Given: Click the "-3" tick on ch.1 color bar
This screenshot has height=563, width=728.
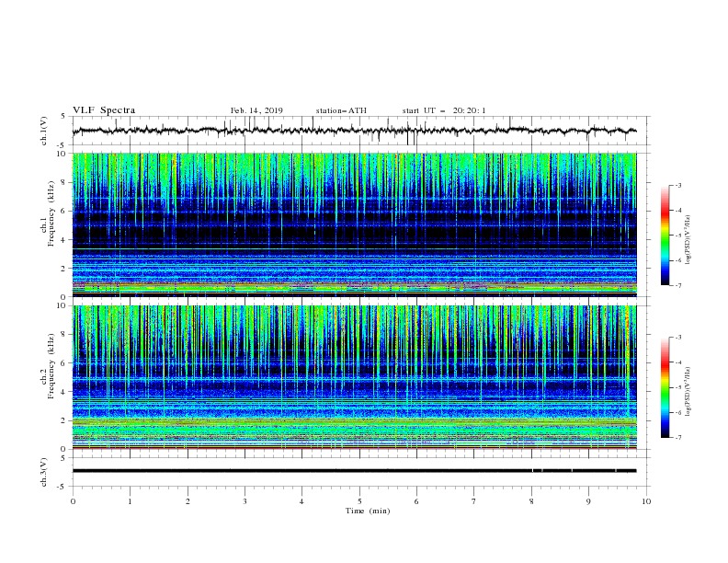Looking at the screenshot, I should 677,185.
